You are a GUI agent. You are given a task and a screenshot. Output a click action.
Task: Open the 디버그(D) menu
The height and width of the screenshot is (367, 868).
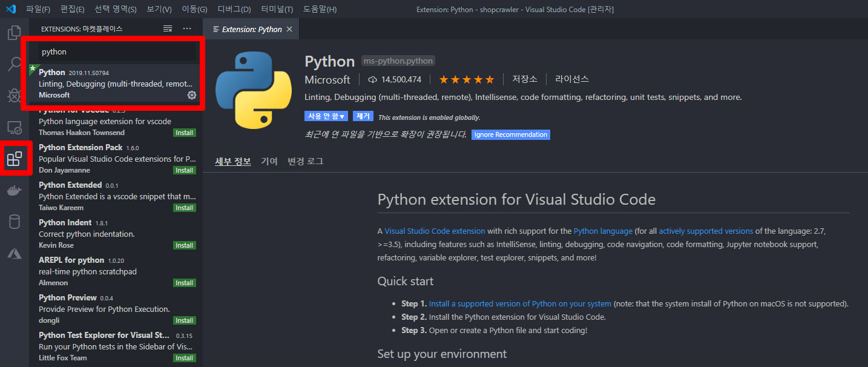pos(234,9)
